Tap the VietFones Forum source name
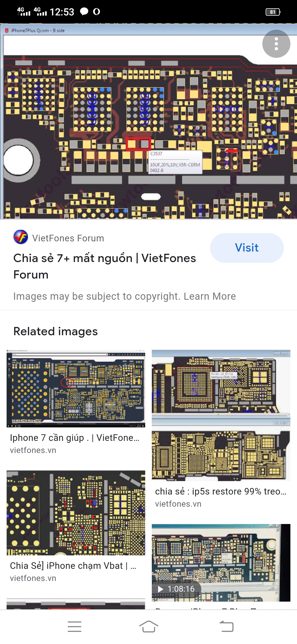This screenshot has height=644, width=297. point(68,238)
